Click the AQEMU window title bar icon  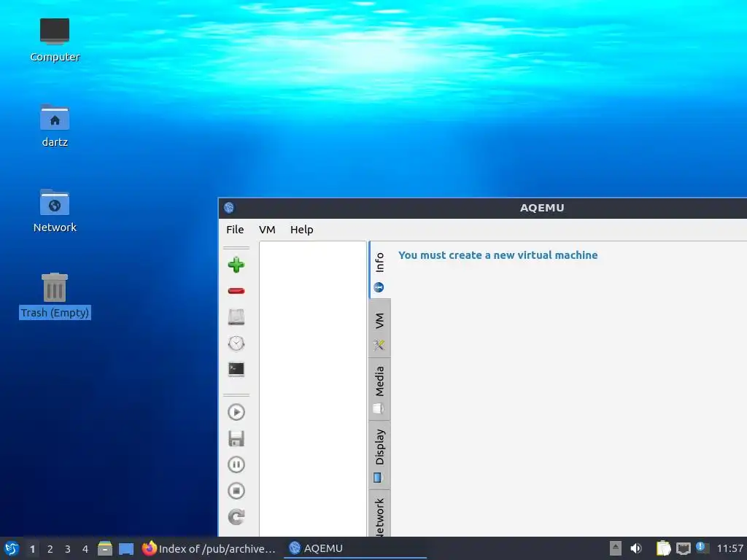point(229,208)
